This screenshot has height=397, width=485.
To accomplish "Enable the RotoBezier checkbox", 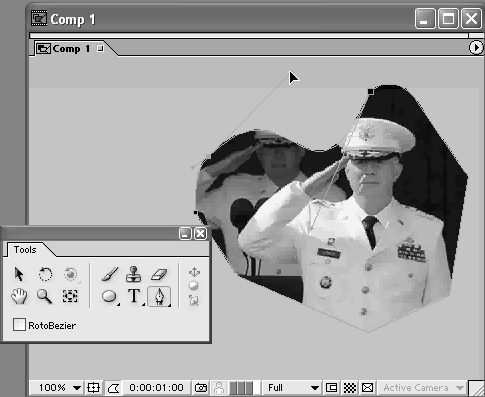I will (19, 325).
